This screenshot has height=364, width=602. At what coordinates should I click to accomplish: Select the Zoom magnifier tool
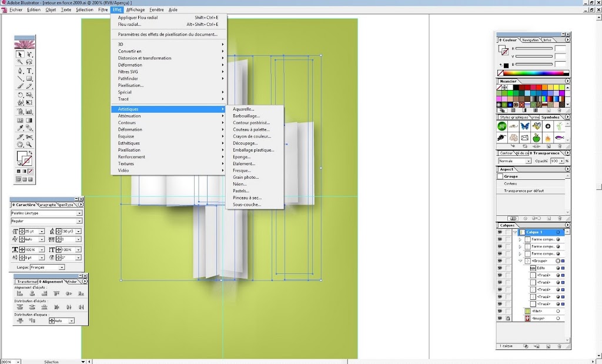pyautogui.click(x=29, y=145)
